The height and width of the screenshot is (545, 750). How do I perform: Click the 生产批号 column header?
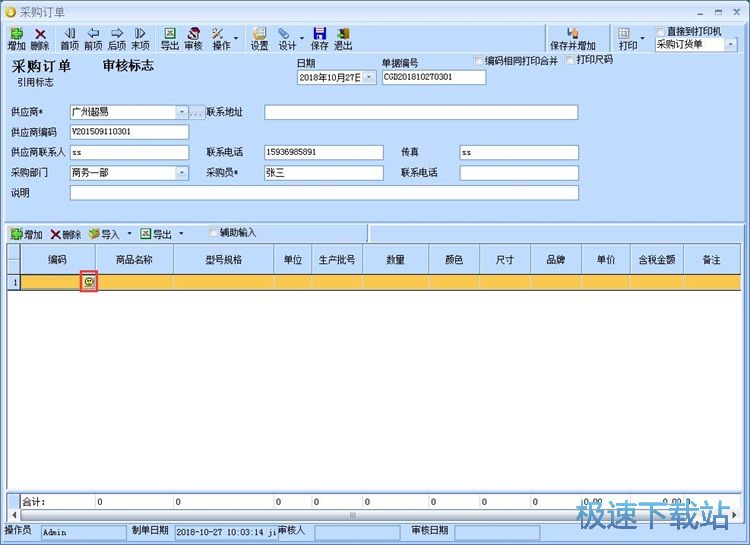tap(337, 259)
